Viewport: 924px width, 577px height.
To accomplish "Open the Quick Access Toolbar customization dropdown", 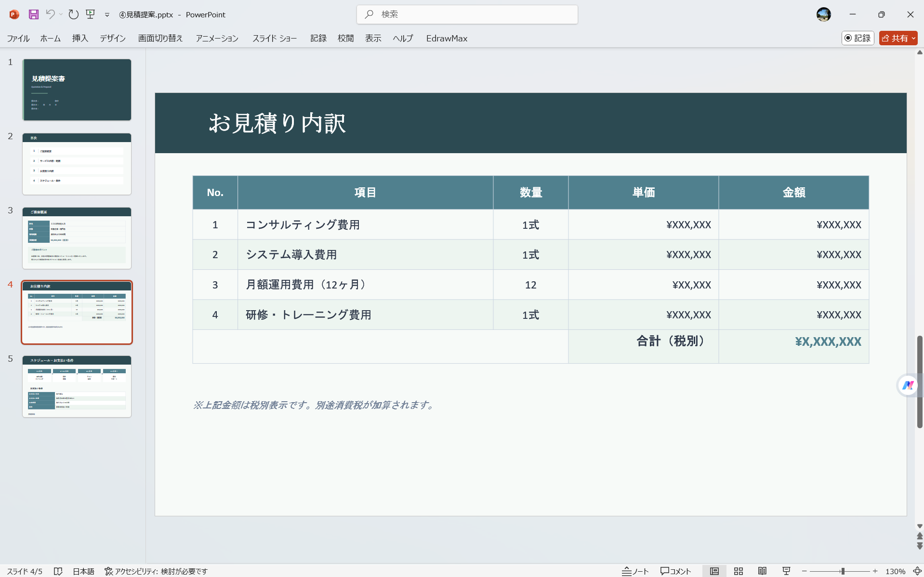I will pos(107,14).
